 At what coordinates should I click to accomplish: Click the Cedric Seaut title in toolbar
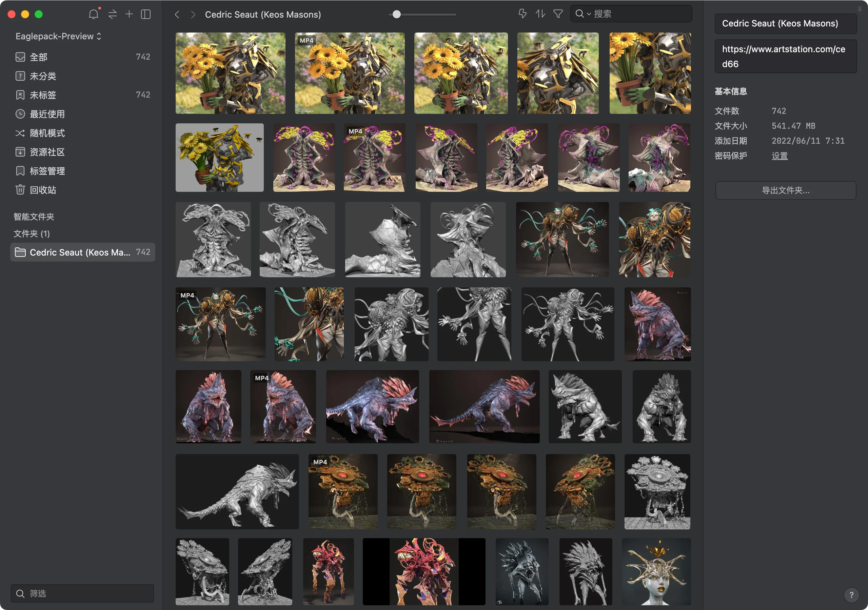tap(263, 14)
